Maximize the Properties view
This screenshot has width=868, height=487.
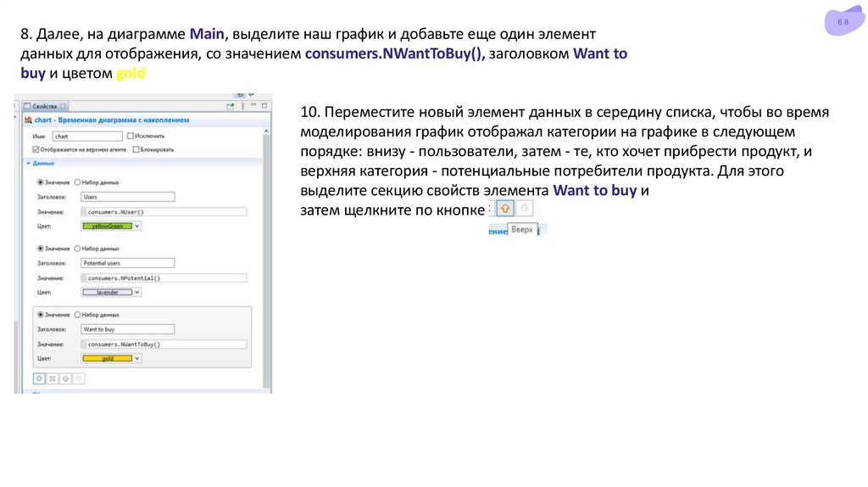pos(264,105)
